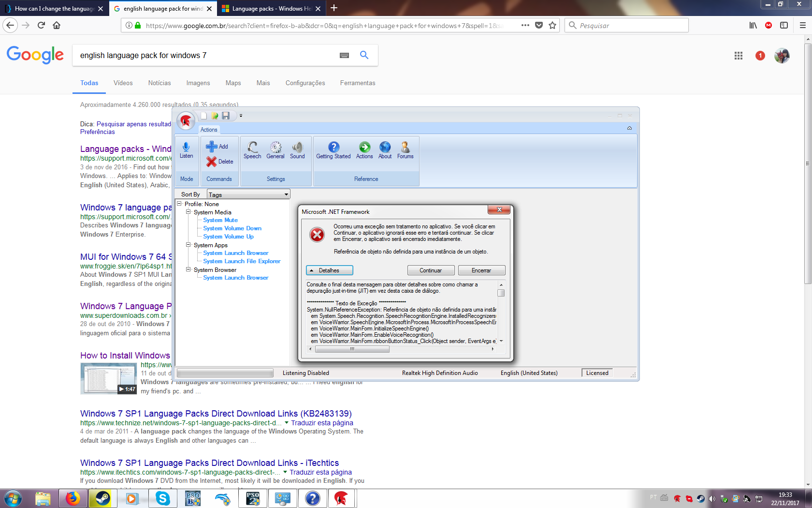Click the Firefox Pesquisar search box

pos(626,25)
